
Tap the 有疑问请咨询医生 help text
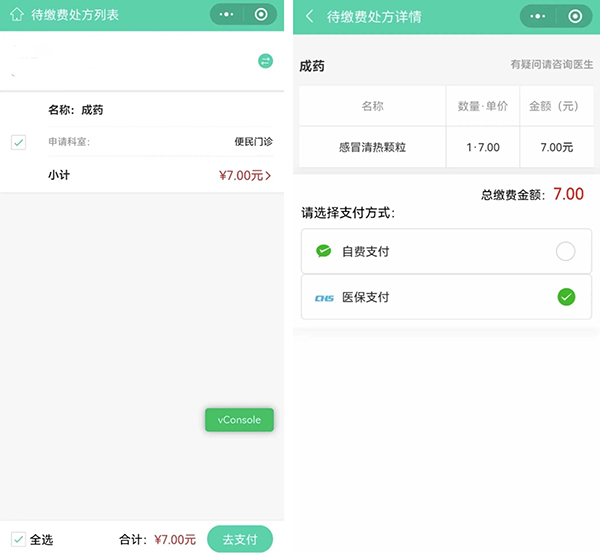pos(550,65)
